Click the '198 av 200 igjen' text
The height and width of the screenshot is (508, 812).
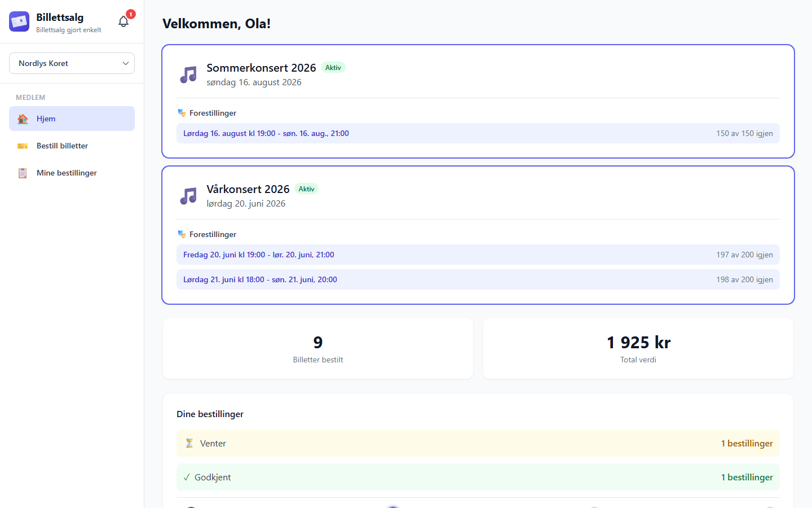(744, 279)
